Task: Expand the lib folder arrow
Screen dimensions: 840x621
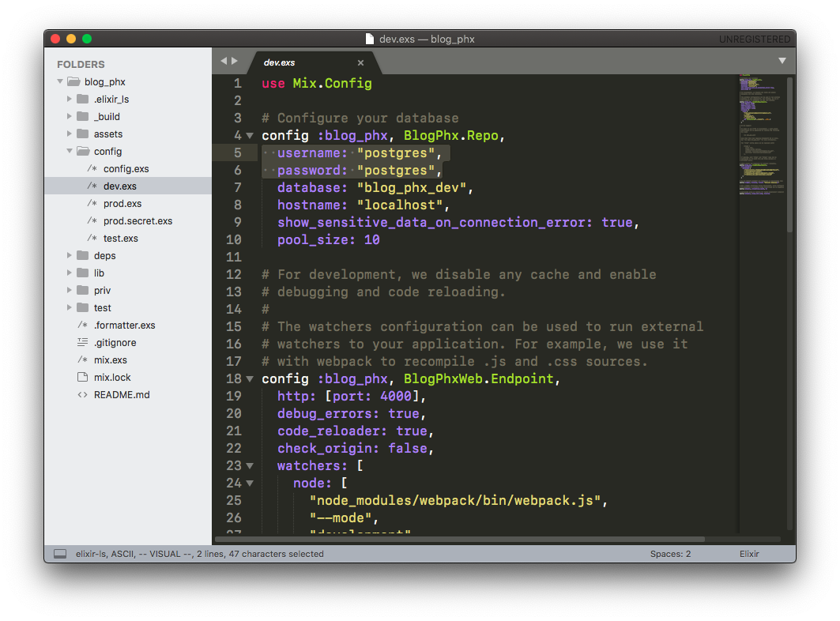Action: [69, 273]
